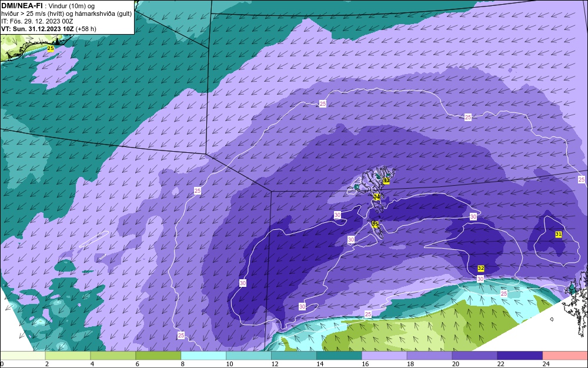The width and height of the screenshot is (588, 368).
Task: Select the violet 20–22 legend swatch
Action: click(475, 356)
